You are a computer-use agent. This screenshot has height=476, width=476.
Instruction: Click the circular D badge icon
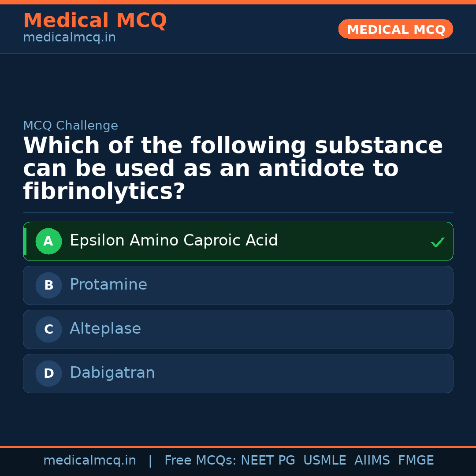point(48,373)
